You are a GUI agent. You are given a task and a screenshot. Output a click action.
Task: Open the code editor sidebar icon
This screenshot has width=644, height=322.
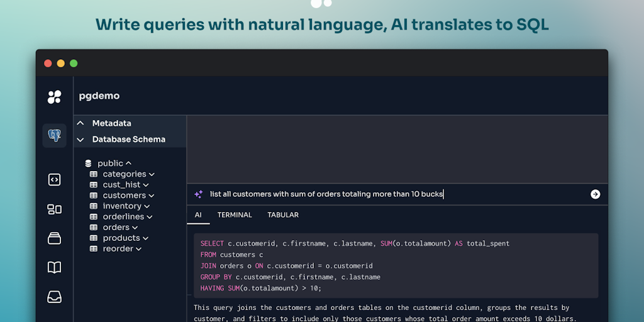point(55,180)
